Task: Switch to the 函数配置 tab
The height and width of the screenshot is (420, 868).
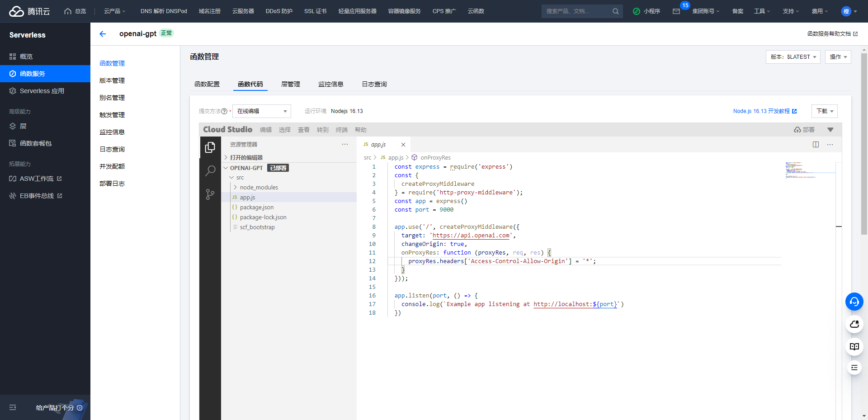Action: point(207,84)
